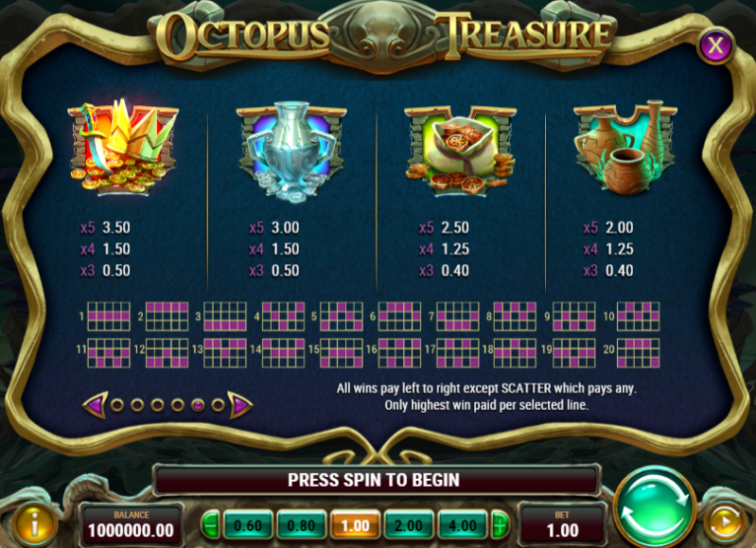Choose the 0.80 bet amount

[301, 525]
